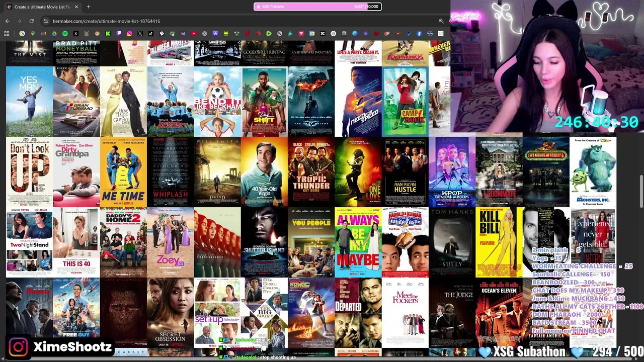Select the Back to the Future poster
Viewport: 644px width, 362px height.
click(311, 313)
